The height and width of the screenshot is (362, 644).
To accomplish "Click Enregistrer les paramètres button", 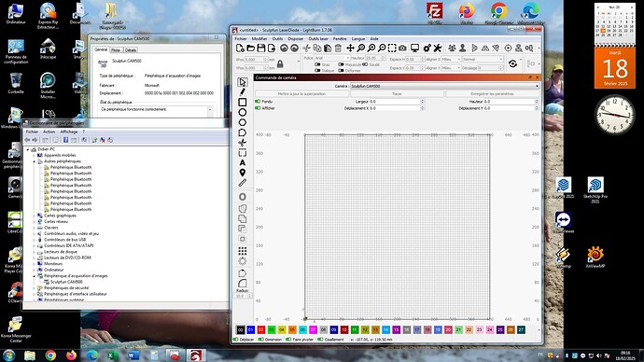I will 492,94.
